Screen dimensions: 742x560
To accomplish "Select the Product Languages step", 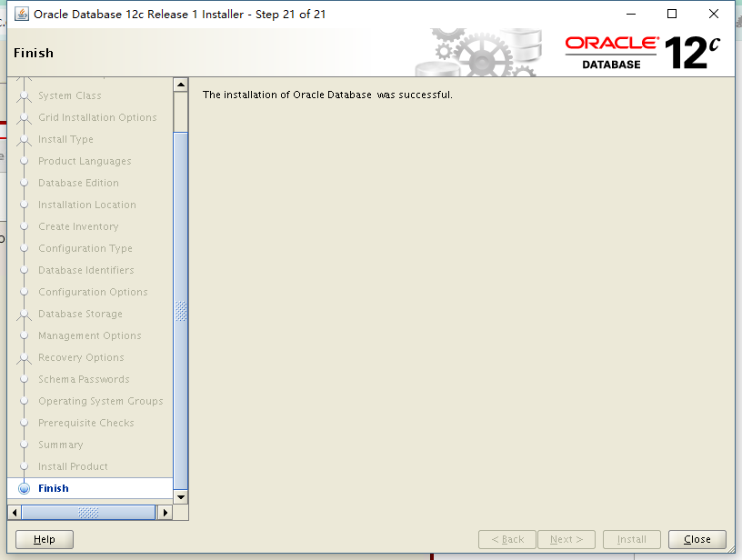I will [x=85, y=161].
